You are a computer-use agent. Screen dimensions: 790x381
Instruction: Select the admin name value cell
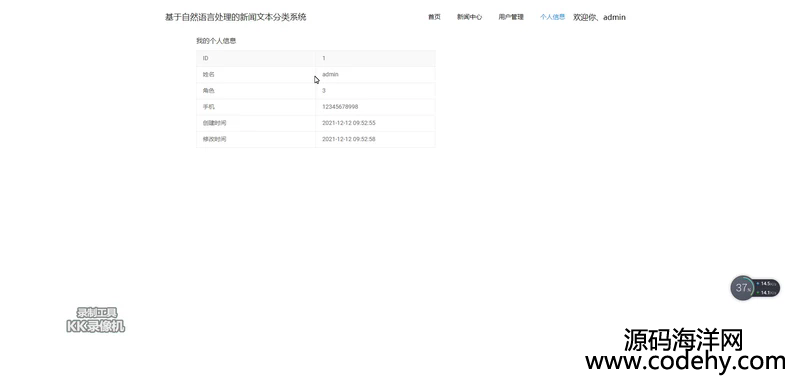(375, 75)
